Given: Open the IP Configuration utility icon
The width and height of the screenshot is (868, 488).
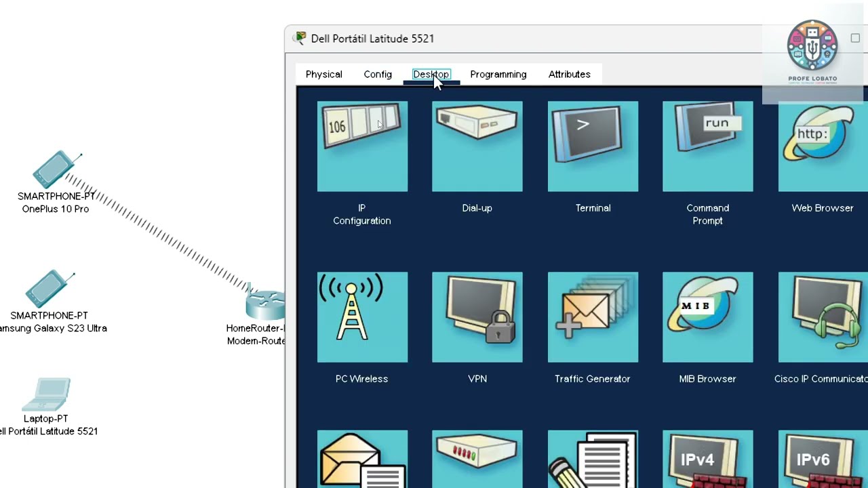Looking at the screenshot, I should [362, 146].
